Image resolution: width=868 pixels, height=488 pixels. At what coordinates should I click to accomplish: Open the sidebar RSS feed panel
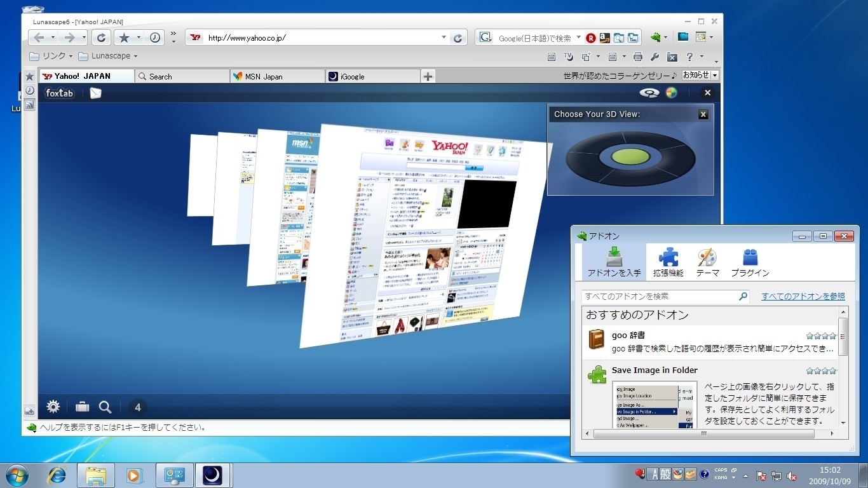pos(29,105)
